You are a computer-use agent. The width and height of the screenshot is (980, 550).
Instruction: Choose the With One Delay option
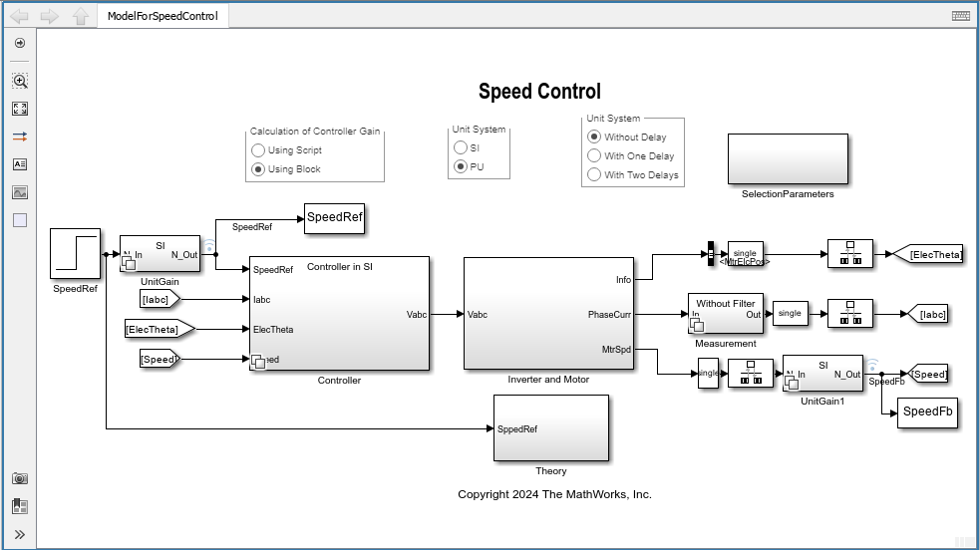(x=594, y=155)
